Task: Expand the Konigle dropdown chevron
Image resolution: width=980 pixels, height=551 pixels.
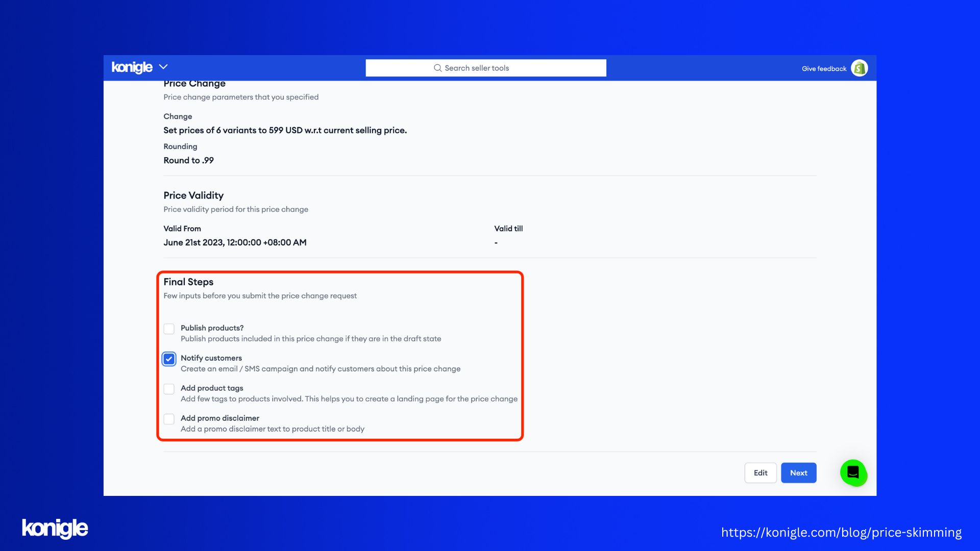Action: 163,67
